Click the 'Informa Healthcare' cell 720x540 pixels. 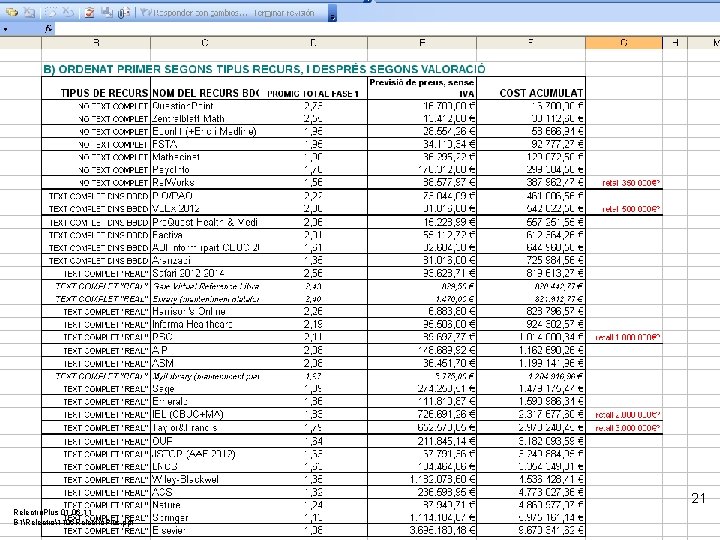tap(205, 324)
